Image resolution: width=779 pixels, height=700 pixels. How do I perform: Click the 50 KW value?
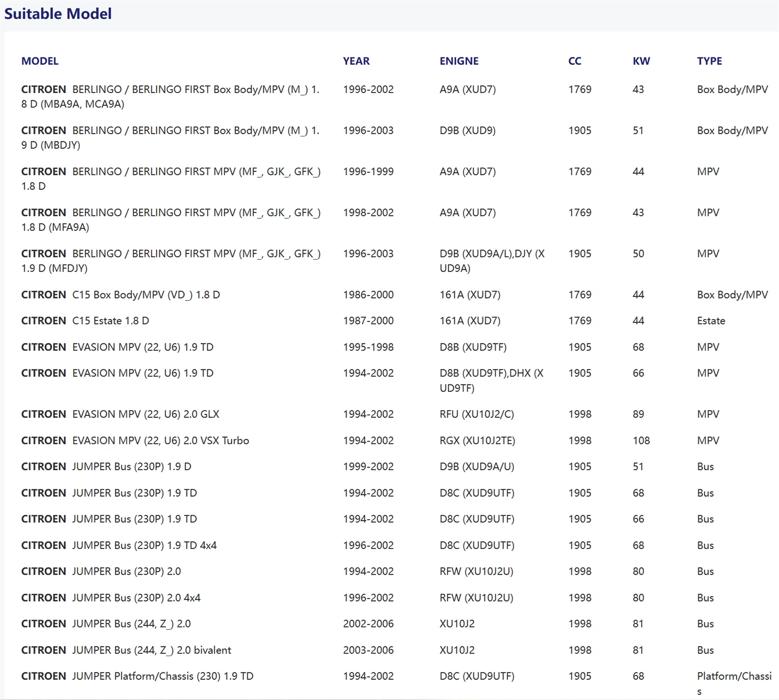tap(638, 253)
